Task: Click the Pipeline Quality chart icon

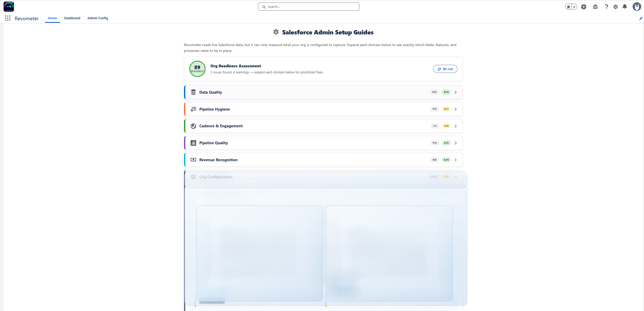Action: [x=193, y=143]
